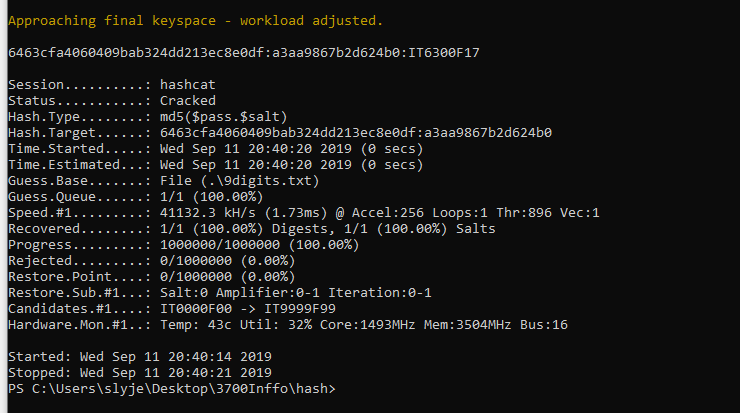Click the Hardware.Mon.#1 temperature line

click(x=300, y=324)
